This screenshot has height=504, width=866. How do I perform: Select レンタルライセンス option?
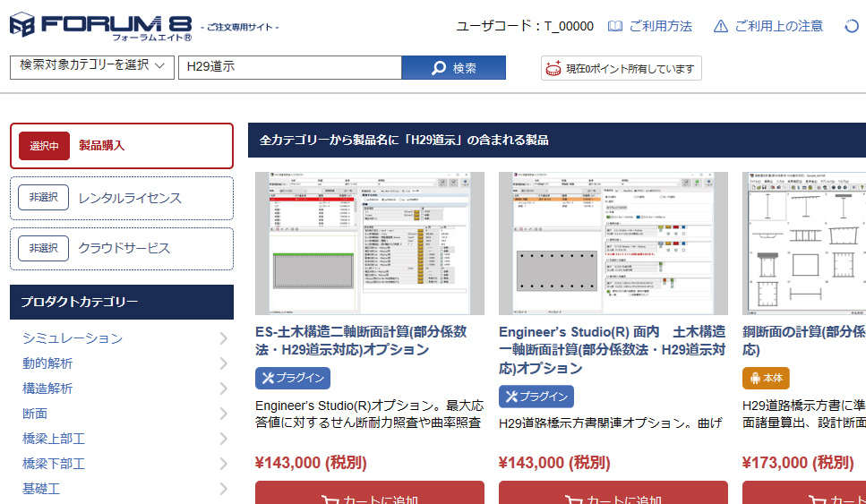(x=122, y=198)
